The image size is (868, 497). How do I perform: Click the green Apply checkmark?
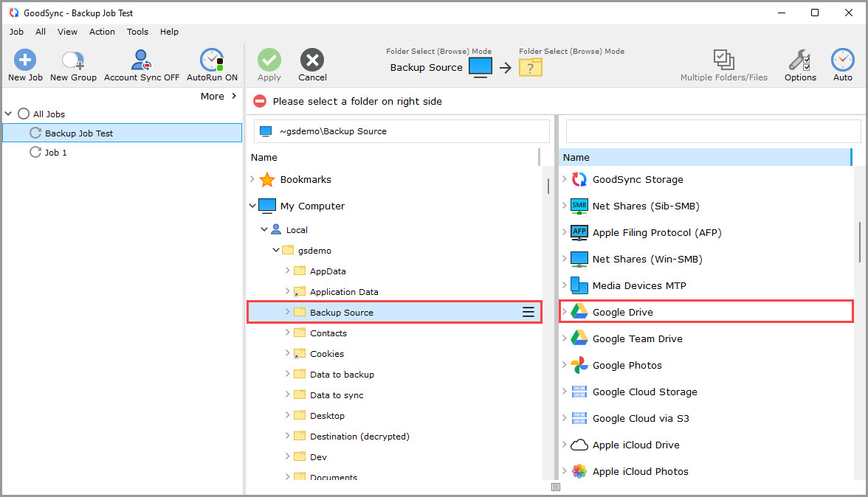269,60
